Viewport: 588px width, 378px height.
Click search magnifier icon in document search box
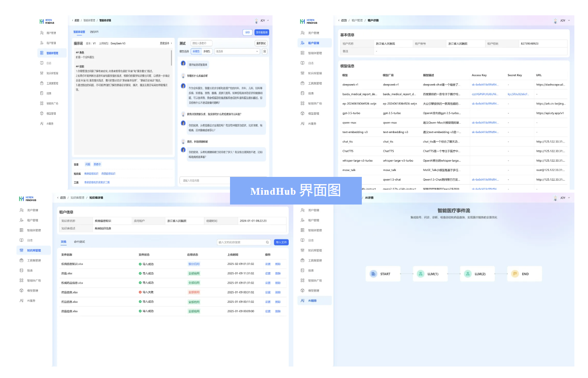click(267, 242)
